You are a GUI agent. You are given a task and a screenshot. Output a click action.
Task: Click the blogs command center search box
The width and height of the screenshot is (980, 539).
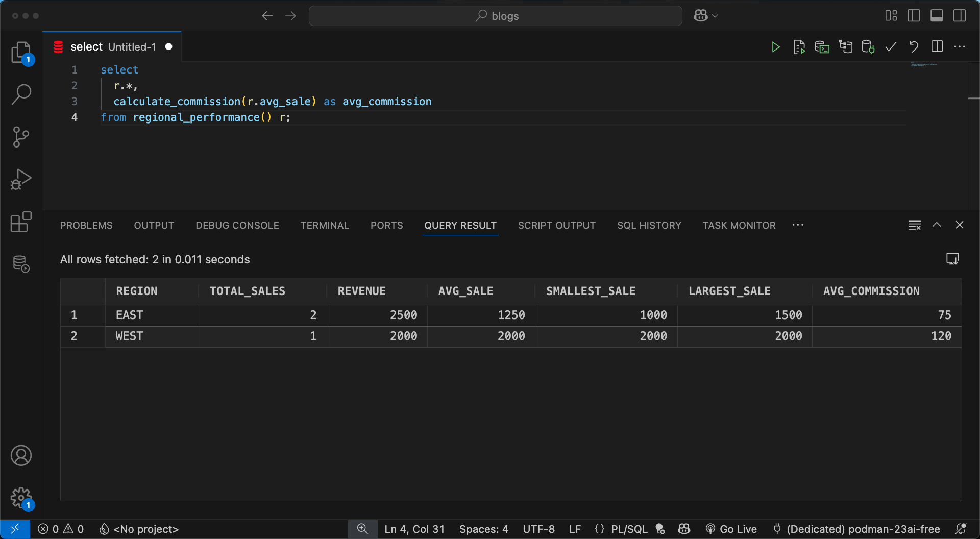tap(495, 16)
